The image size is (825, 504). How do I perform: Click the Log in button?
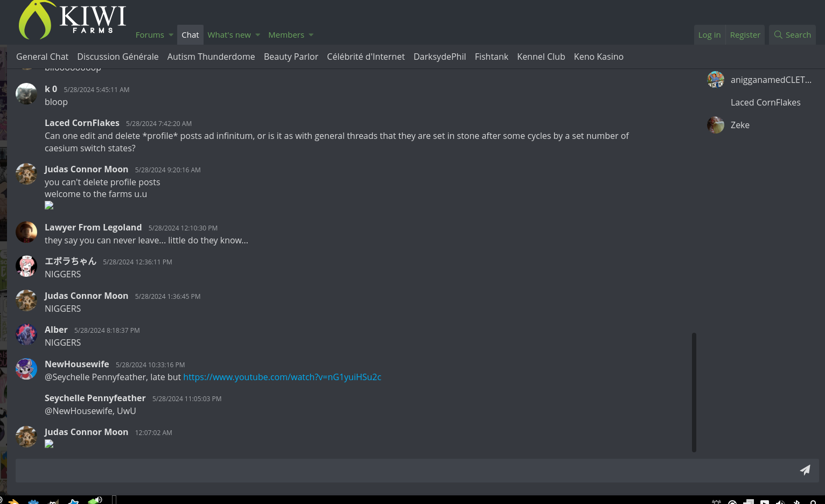point(709,35)
